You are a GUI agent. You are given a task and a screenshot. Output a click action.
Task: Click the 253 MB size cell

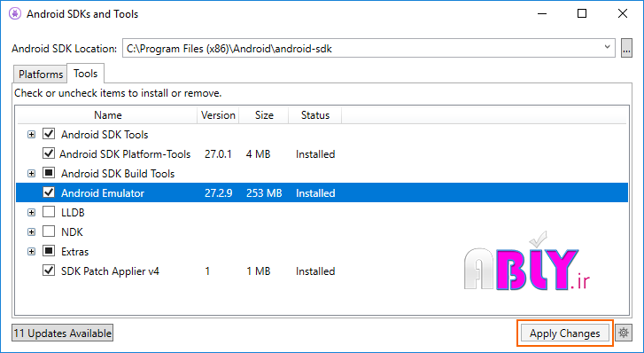(264, 193)
